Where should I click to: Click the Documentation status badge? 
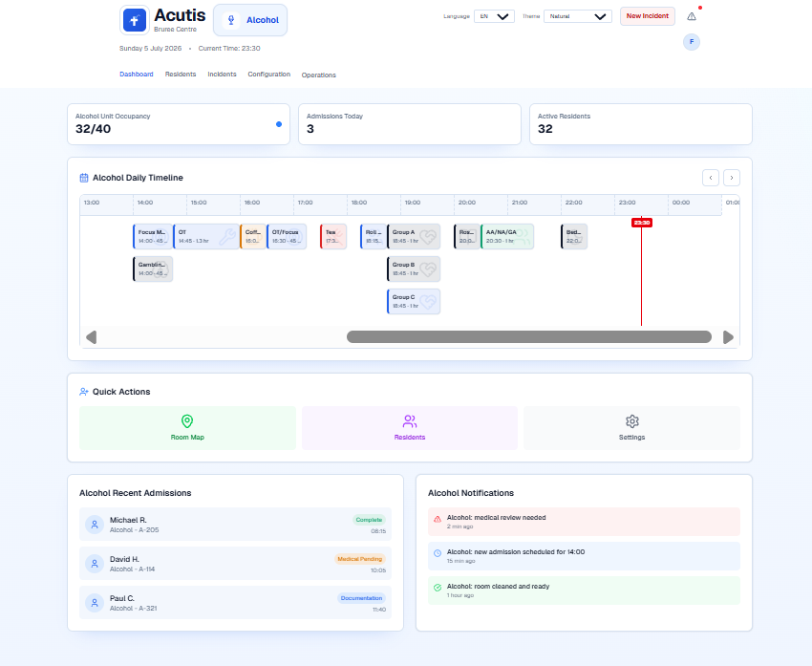coord(361,598)
